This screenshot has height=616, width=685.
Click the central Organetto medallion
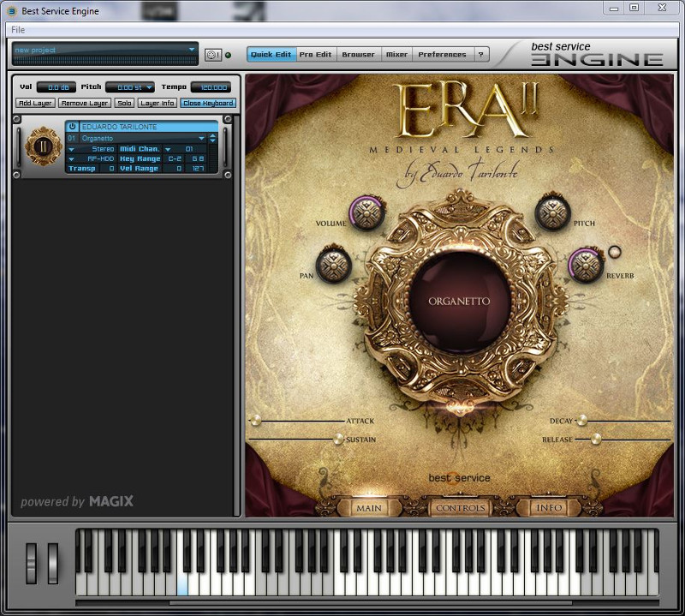tap(459, 302)
